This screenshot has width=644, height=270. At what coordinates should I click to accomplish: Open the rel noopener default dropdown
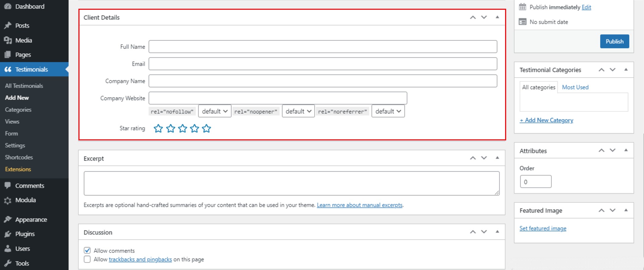[x=298, y=111]
